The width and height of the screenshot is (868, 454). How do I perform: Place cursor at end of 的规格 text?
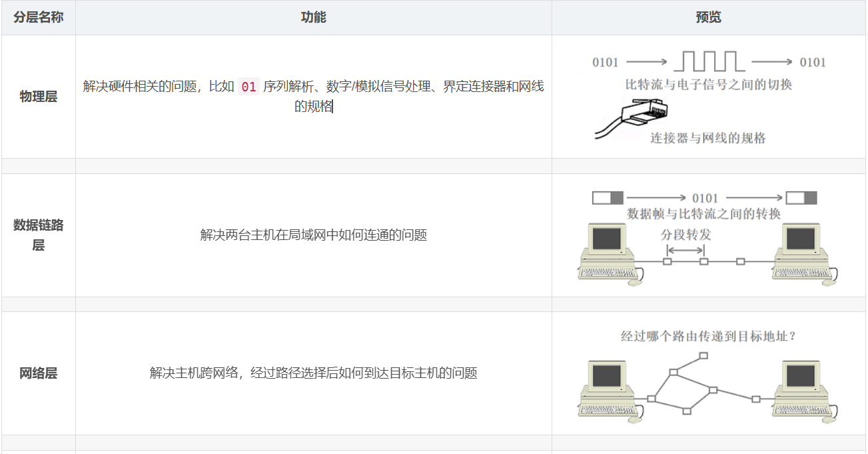pos(332,107)
